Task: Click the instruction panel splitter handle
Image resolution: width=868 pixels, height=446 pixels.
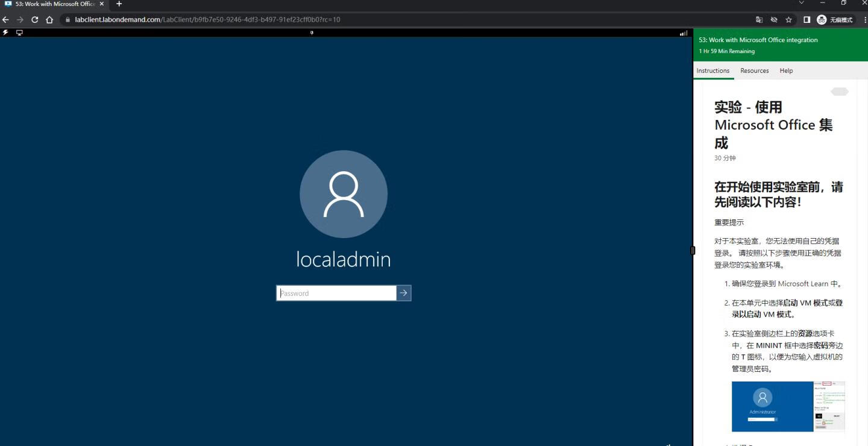Action: [x=693, y=250]
